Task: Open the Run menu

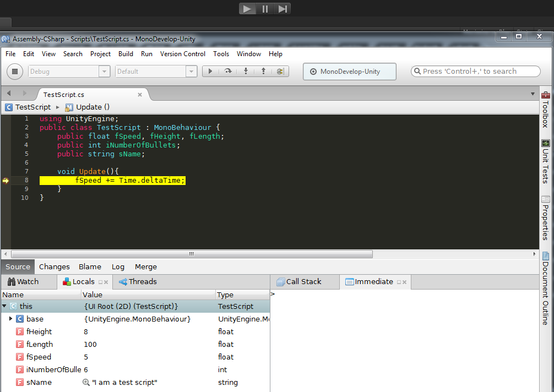Action: 146,53
